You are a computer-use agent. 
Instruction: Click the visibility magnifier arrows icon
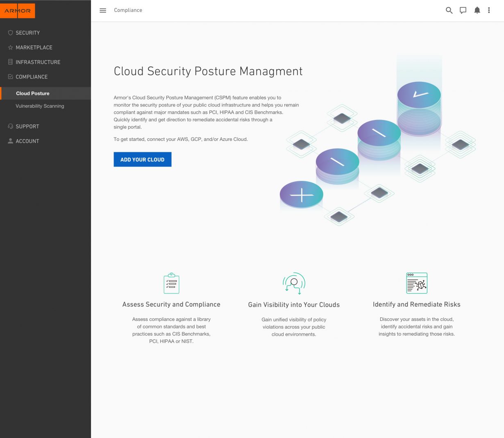pyautogui.click(x=294, y=283)
